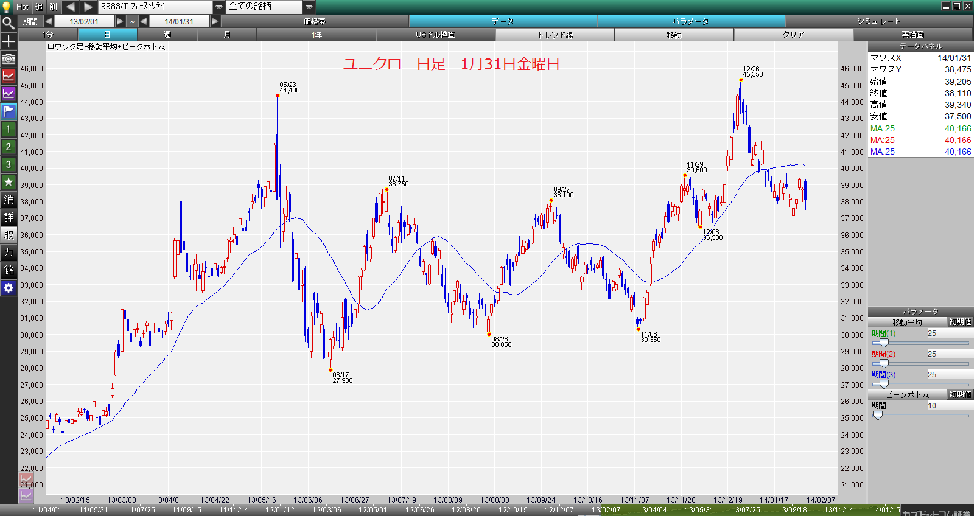Click the 消 erase button in sidebar
This screenshot has width=980, height=527.
click(x=9, y=200)
